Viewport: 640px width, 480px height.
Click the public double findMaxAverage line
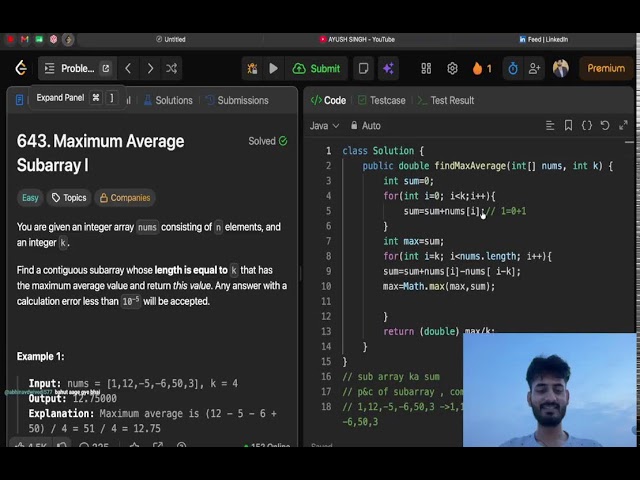click(488, 165)
